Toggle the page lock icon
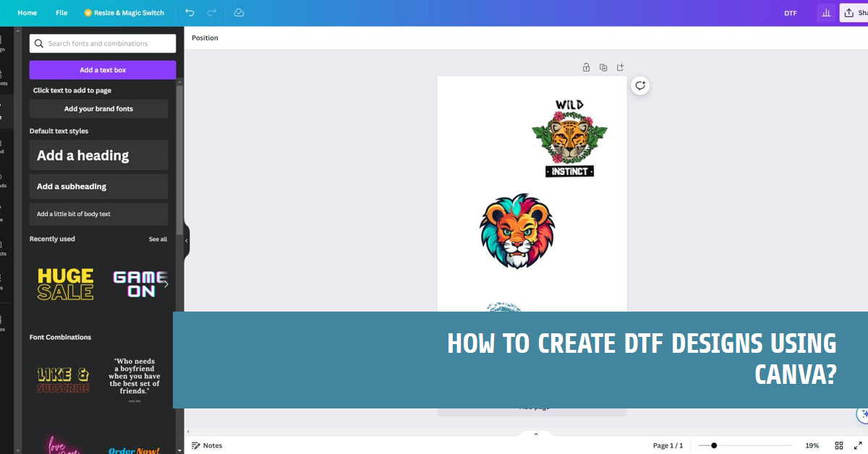This screenshot has width=868, height=454. (x=586, y=67)
